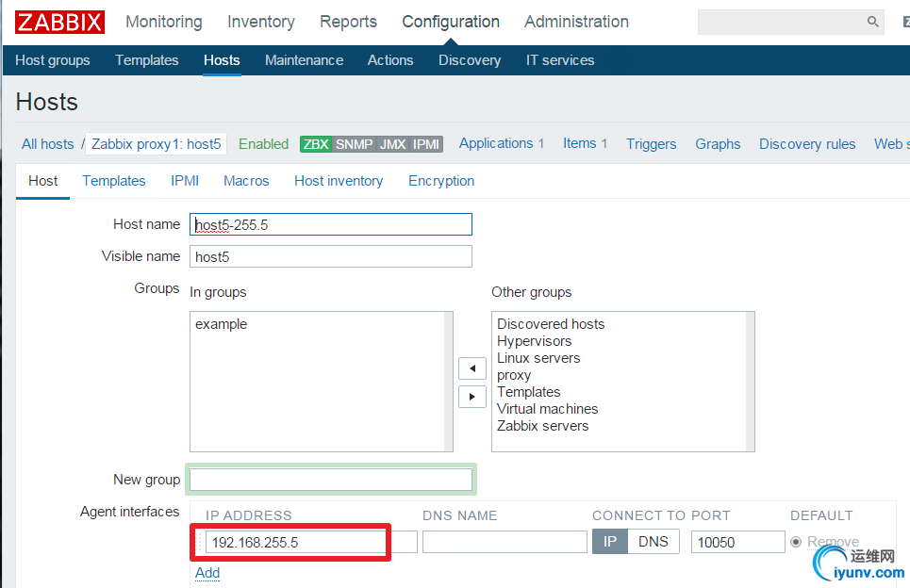
Task: Select the Default interface radio button
Action: click(797, 542)
